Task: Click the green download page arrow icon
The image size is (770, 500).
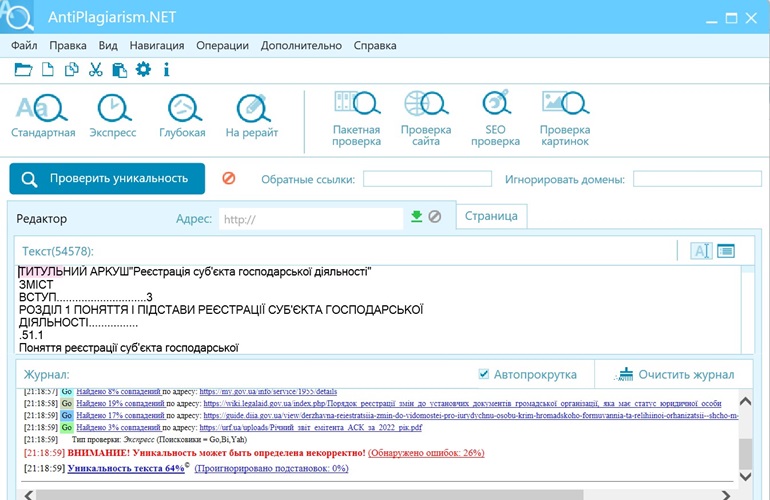Action: tap(416, 216)
